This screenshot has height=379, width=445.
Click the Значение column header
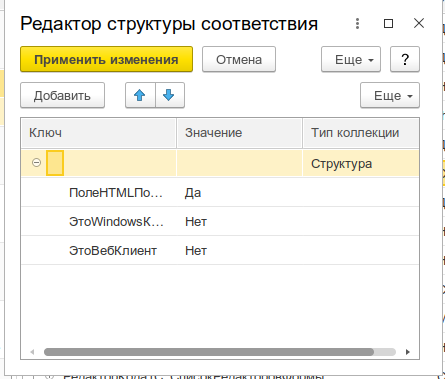pos(239,133)
